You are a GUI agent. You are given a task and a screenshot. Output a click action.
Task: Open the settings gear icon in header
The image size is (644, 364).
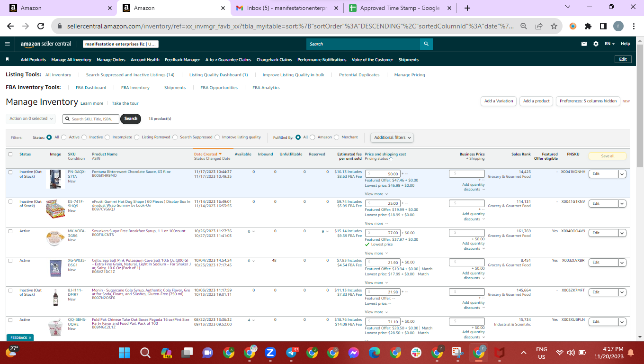click(x=596, y=44)
